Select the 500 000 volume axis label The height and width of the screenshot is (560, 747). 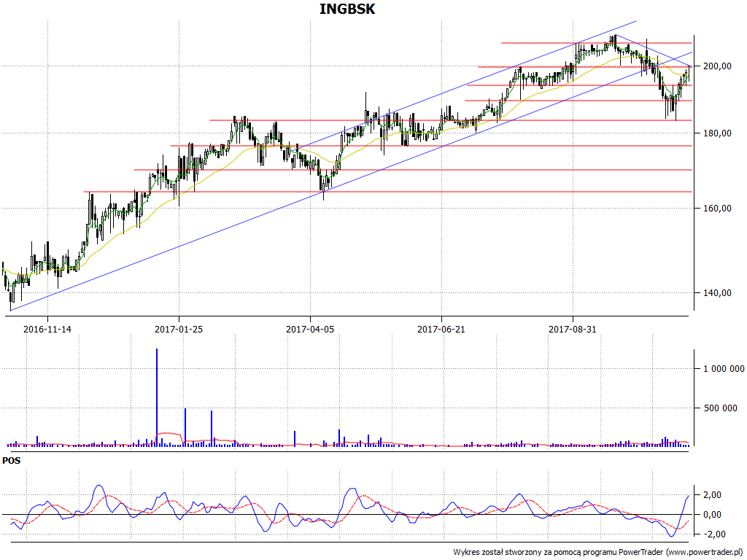[x=720, y=408]
